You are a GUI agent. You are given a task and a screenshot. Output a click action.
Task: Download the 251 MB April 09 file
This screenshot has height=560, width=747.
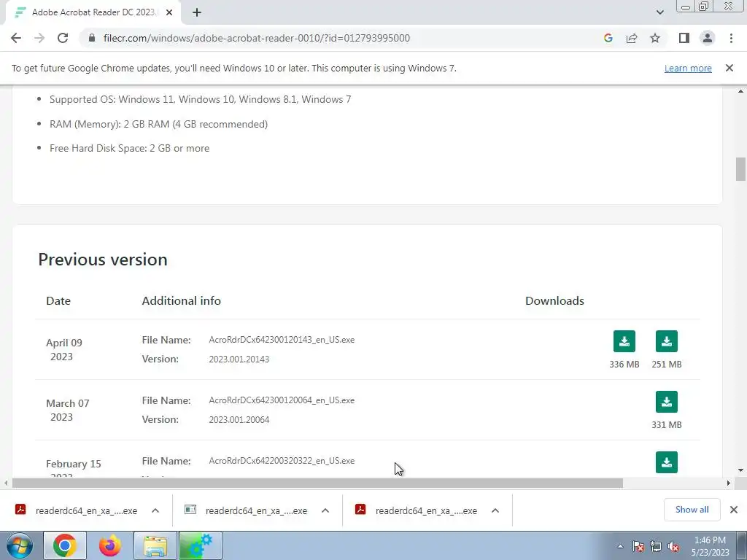667,341
